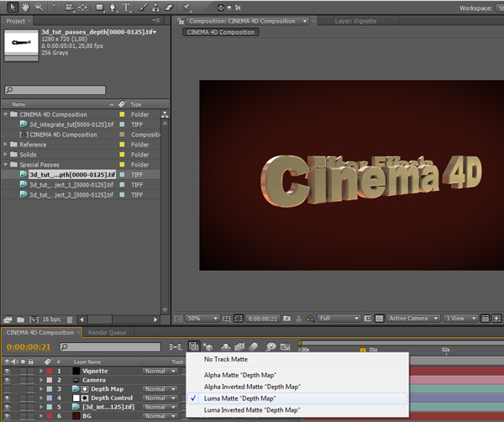The image size is (504, 422).
Task: Open the composition mini-flowchart icon
Action: point(176,346)
